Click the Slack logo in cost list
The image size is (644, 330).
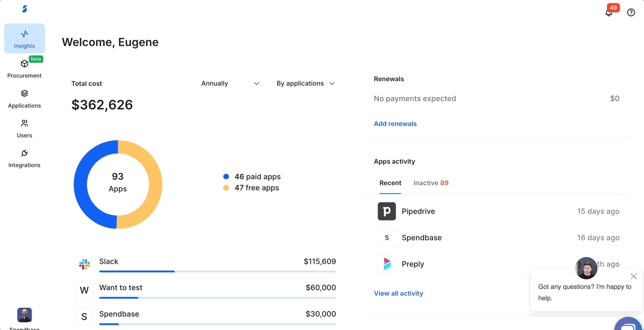84,264
